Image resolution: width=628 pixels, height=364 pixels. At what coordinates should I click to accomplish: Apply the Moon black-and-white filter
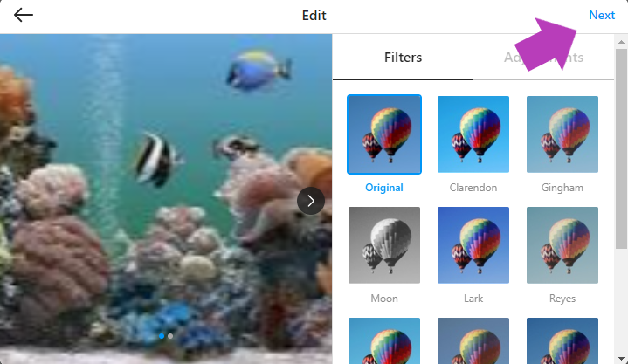click(384, 245)
